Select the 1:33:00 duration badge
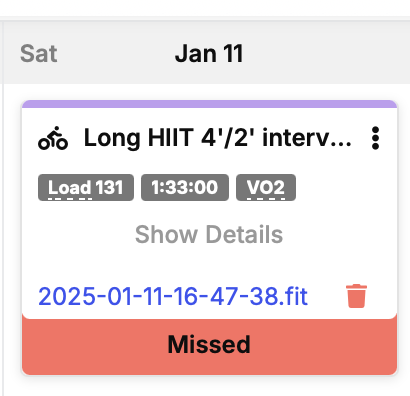 (x=185, y=187)
